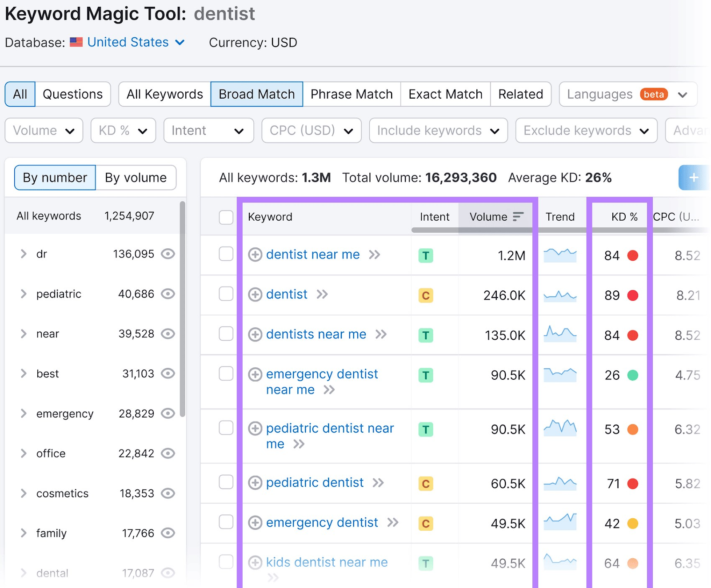Select By volume sorting

click(x=136, y=177)
